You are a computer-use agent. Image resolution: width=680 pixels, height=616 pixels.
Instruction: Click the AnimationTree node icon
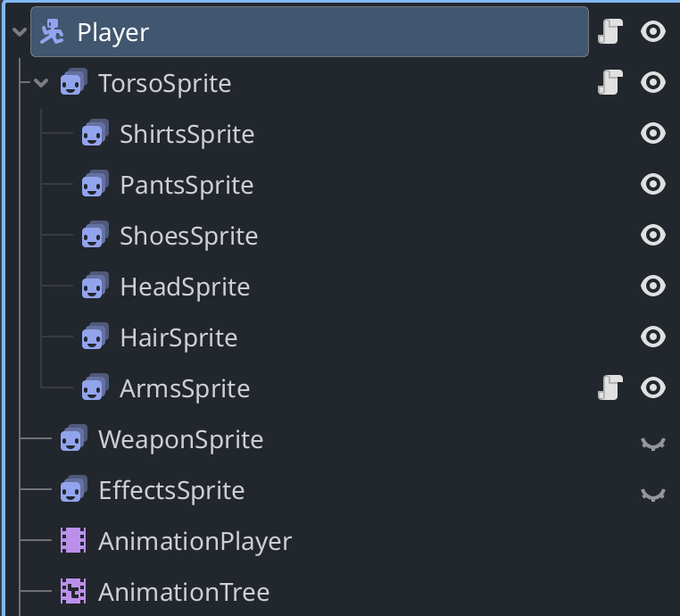coord(73,591)
